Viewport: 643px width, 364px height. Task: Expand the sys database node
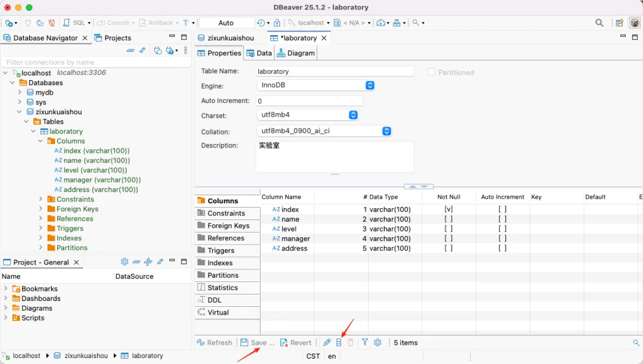pyautogui.click(x=19, y=102)
